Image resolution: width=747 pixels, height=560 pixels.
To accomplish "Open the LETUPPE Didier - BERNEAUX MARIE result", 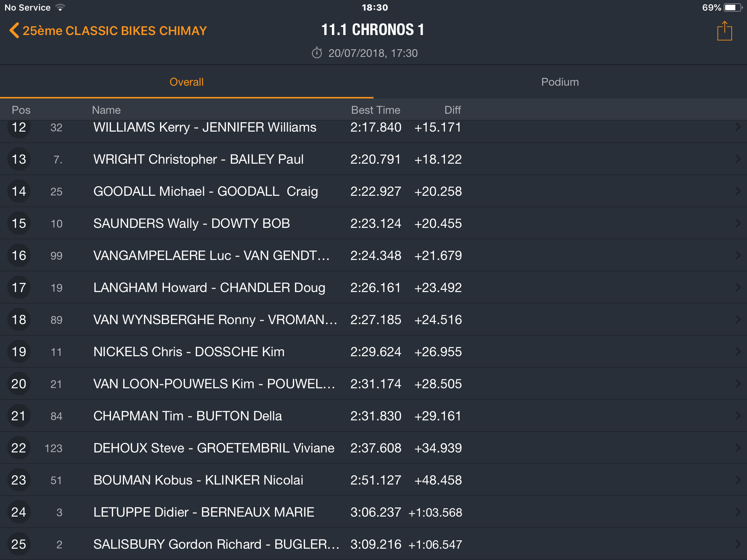I will [373, 512].
